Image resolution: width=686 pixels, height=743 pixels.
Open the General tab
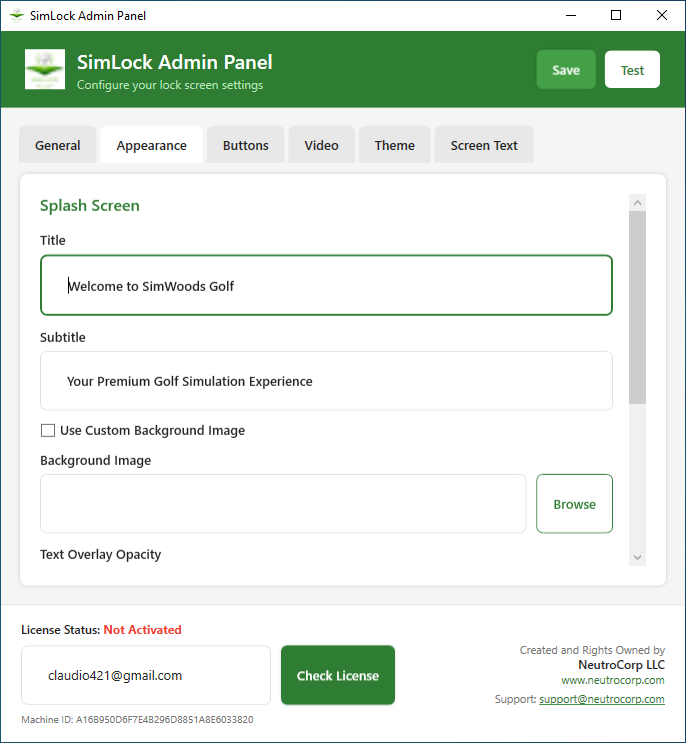click(x=58, y=145)
